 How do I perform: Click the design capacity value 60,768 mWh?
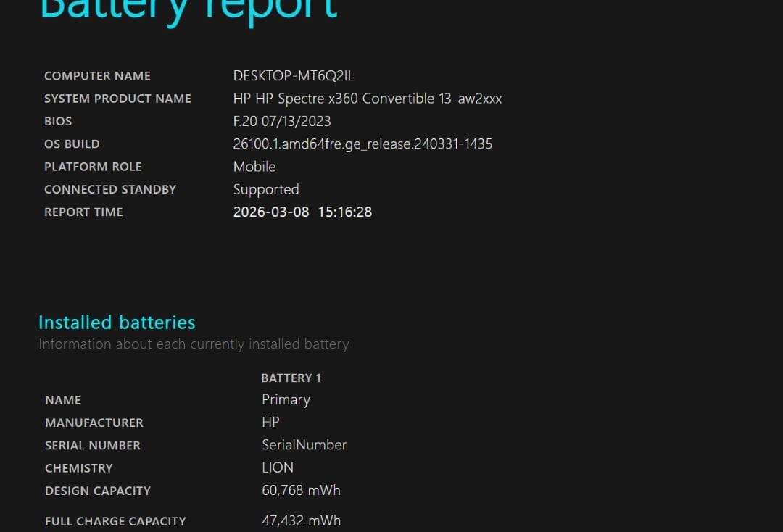pyautogui.click(x=301, y=491)
